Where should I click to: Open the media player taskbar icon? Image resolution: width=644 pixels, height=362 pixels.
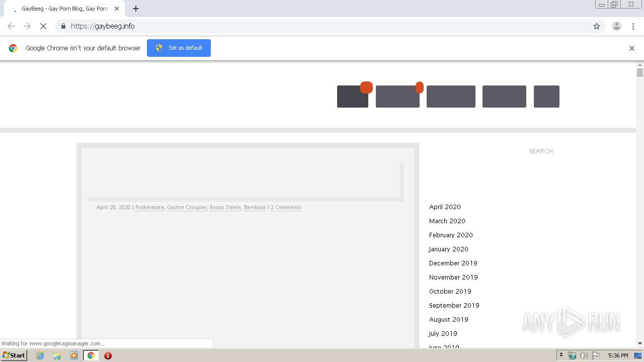point(74,355)
